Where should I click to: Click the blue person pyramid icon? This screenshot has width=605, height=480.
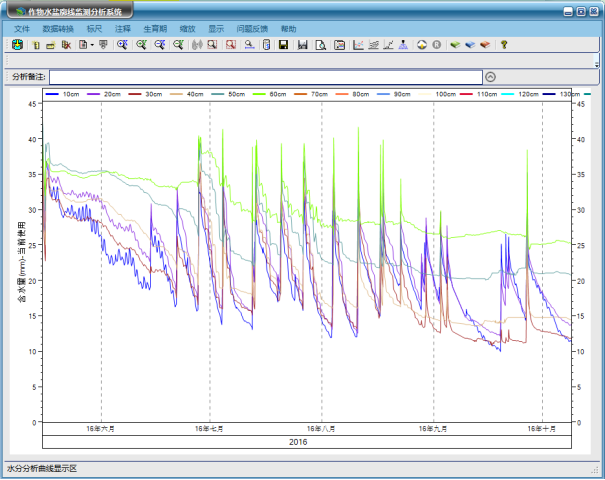(x=403, y=45)
